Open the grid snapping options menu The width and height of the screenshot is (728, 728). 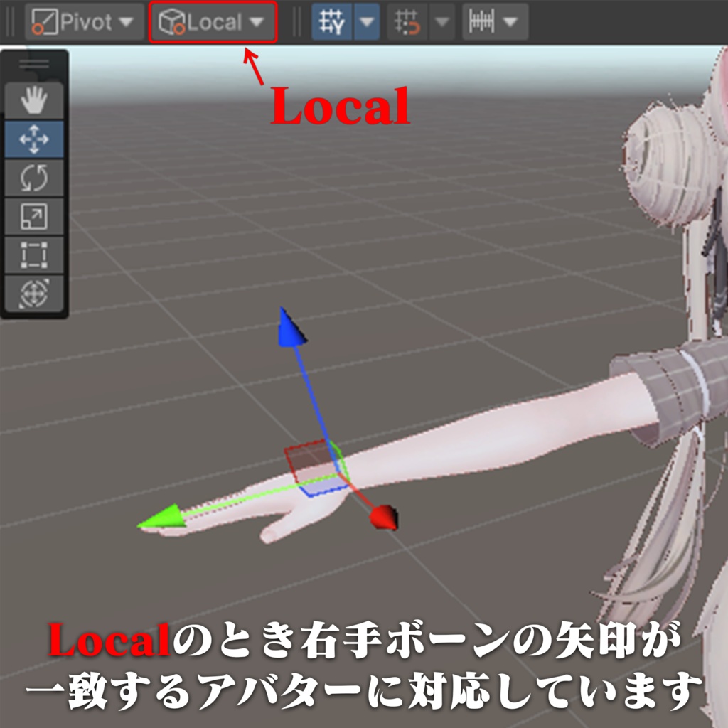pyautogui.click(x=442, y=21)
